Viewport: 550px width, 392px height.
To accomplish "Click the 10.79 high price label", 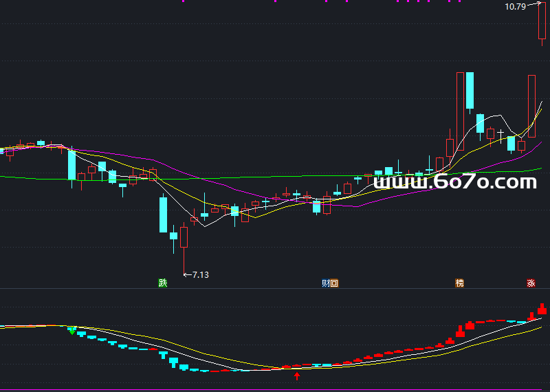I will [515, 7].
